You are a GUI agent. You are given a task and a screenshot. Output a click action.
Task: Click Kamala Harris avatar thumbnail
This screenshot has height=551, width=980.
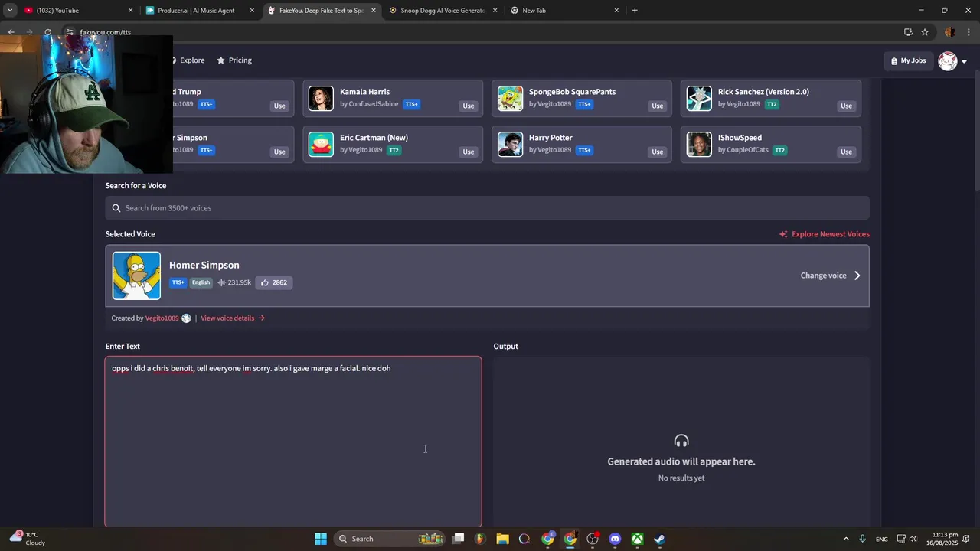tap(321, 98)
